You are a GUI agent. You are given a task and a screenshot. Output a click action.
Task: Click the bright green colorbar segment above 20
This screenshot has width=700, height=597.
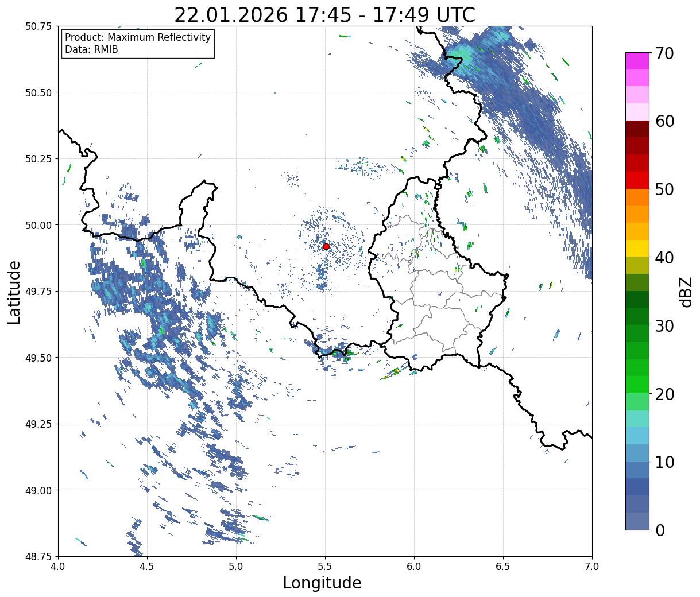click(x=637, y=385)
